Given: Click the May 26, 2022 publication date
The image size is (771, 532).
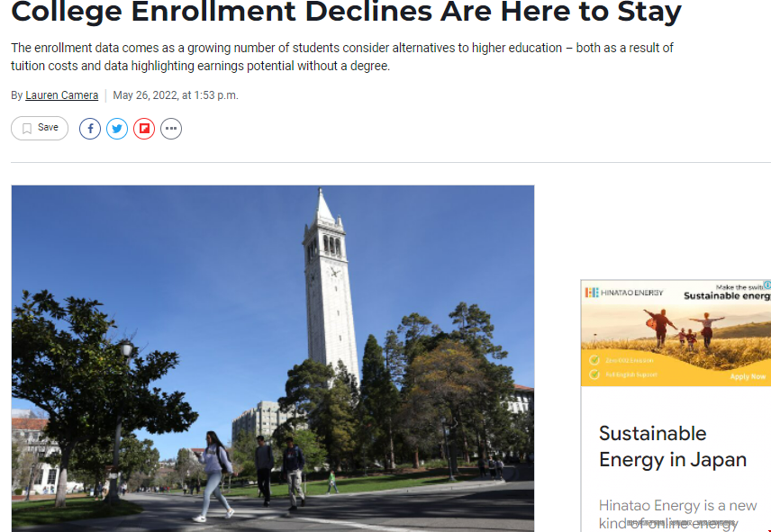Looking at the screenshot, I should (x=176, y=95).
